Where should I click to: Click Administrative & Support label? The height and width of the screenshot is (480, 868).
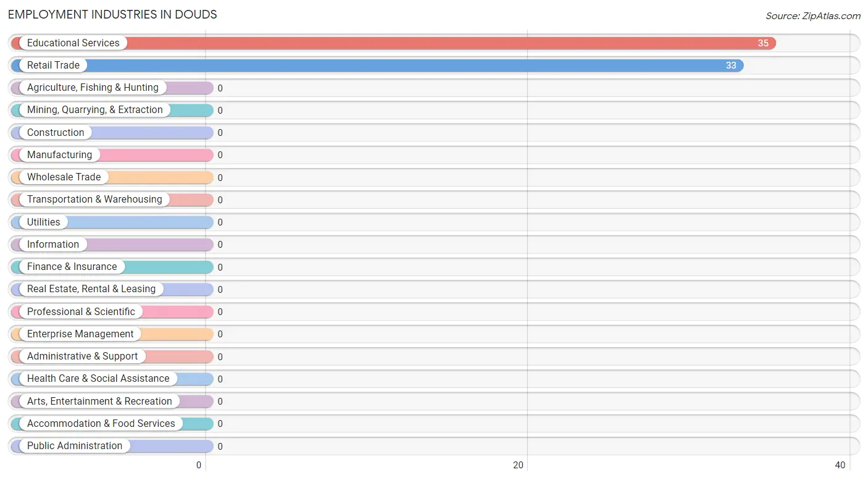pos(82,356)
